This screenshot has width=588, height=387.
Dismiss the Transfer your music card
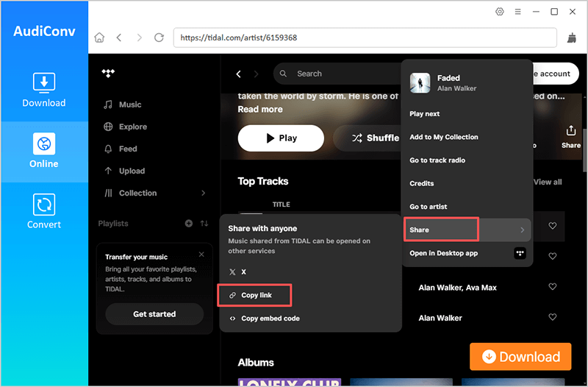click(x=201, y=255)
